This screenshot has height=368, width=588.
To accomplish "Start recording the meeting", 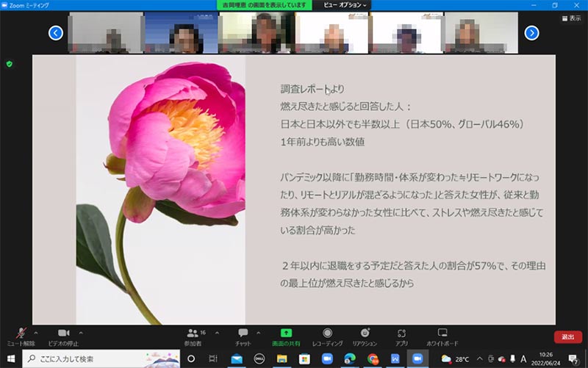I will tap(327, 336).
